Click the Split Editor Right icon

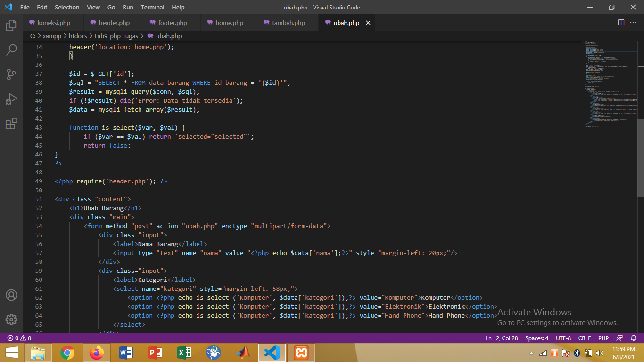(621, 23)
